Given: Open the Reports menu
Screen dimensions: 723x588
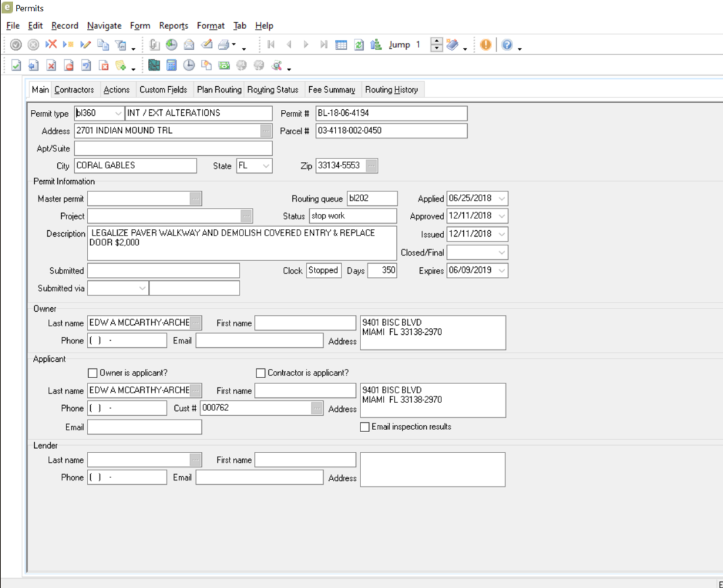Looking at the screenshot, I should coord(173,26).
